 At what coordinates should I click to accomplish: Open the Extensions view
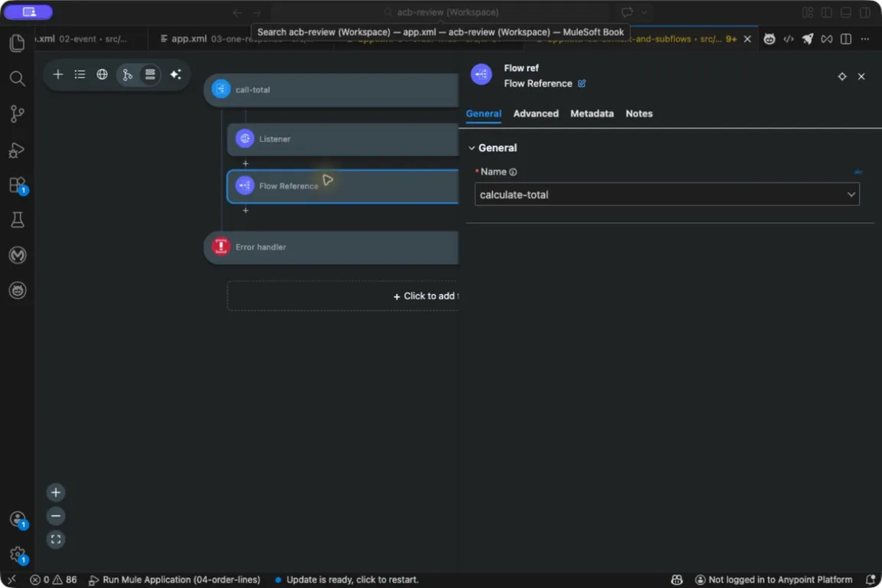tap(18, 185)
